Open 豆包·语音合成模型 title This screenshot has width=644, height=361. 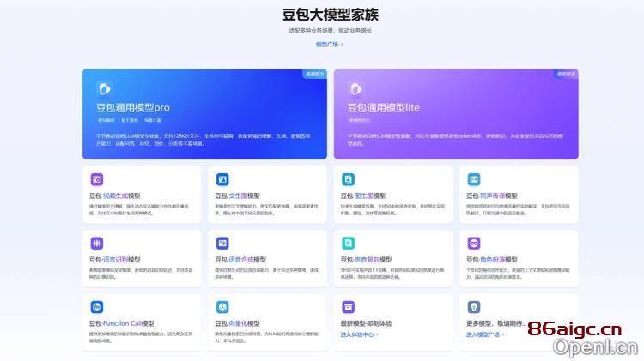coord(240,260)
